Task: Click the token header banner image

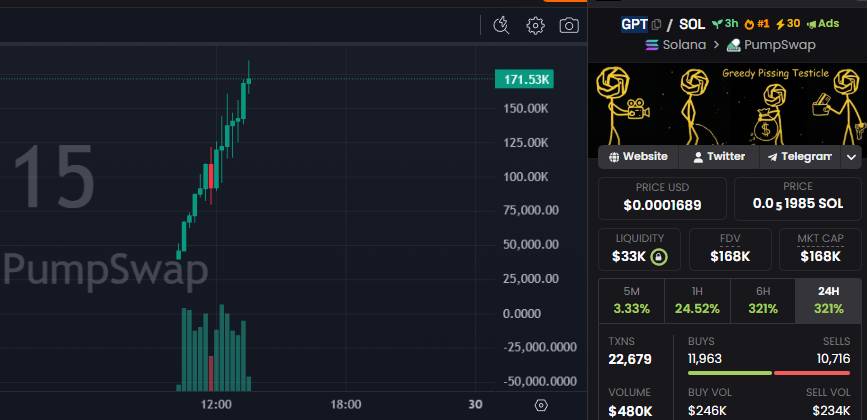Action: 727,105
